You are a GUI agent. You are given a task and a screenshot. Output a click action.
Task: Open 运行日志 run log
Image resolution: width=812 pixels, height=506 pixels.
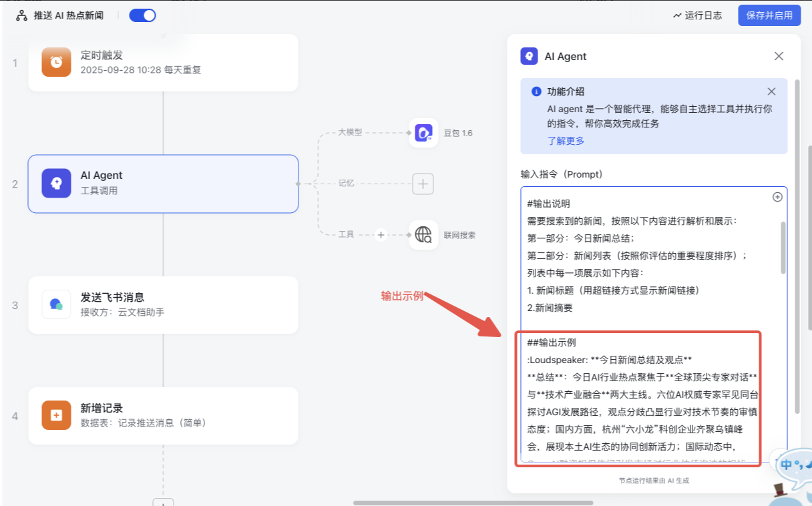point(697,15)
